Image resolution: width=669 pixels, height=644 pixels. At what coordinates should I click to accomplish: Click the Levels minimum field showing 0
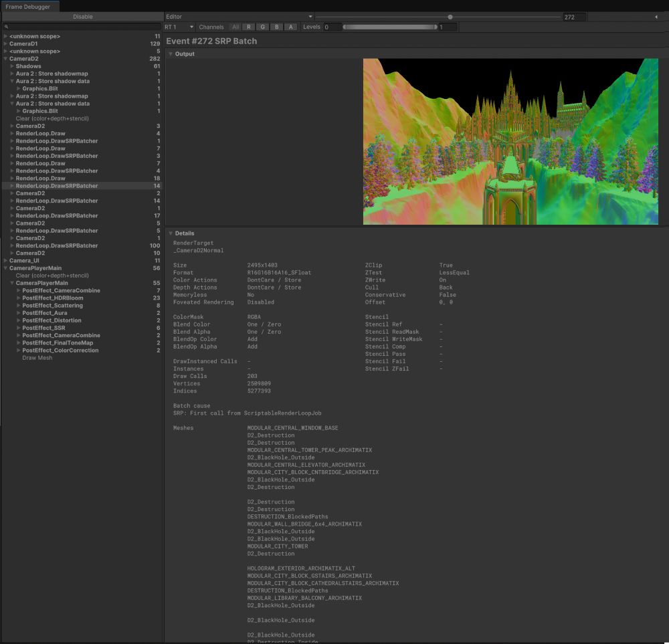point(332,27)
